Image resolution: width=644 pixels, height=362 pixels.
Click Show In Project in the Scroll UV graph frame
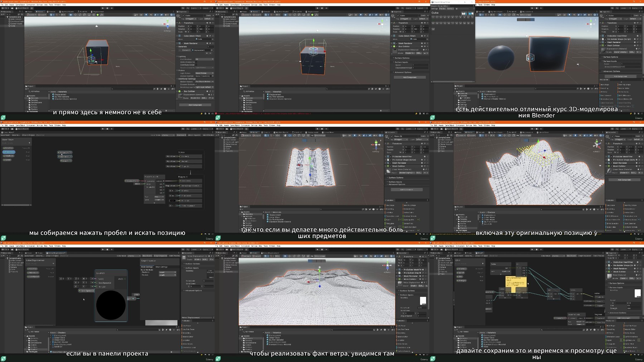tap(52, 256)
